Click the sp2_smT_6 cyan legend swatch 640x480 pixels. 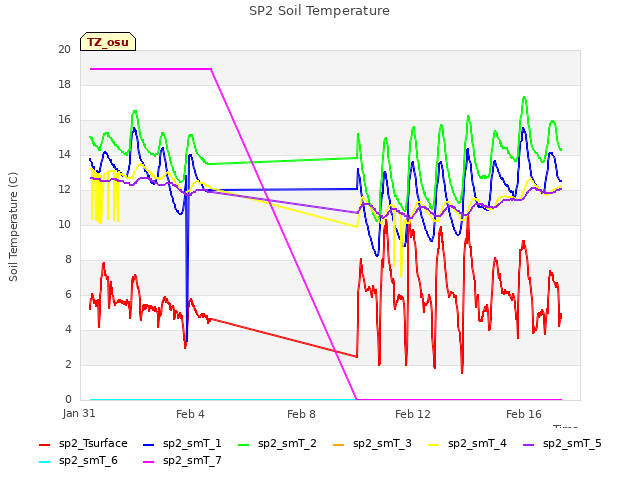[x=44, y=462]
